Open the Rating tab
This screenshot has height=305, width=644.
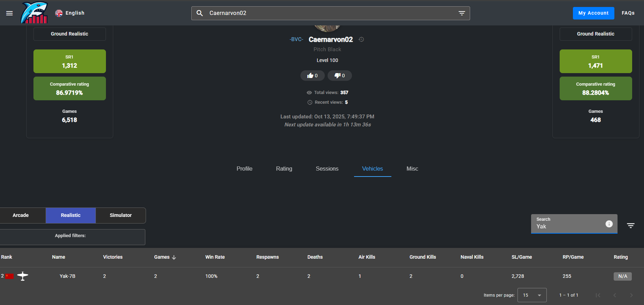284,169
